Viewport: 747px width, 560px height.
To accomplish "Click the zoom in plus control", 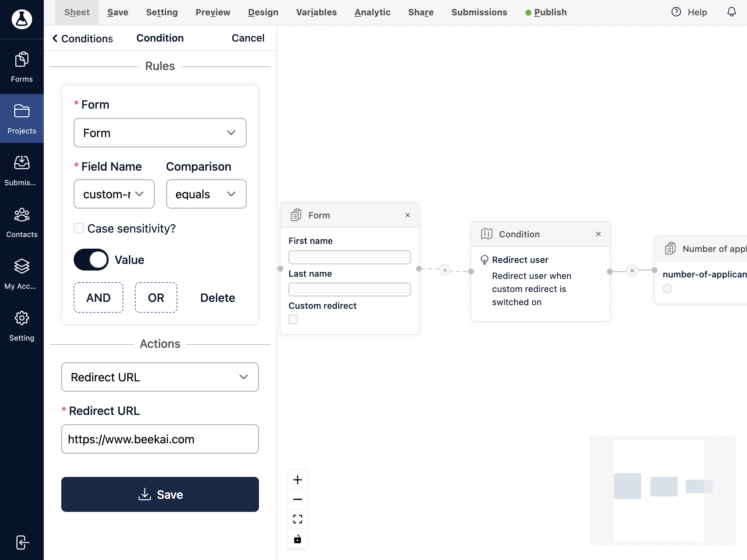I will (x=298, y=480).
